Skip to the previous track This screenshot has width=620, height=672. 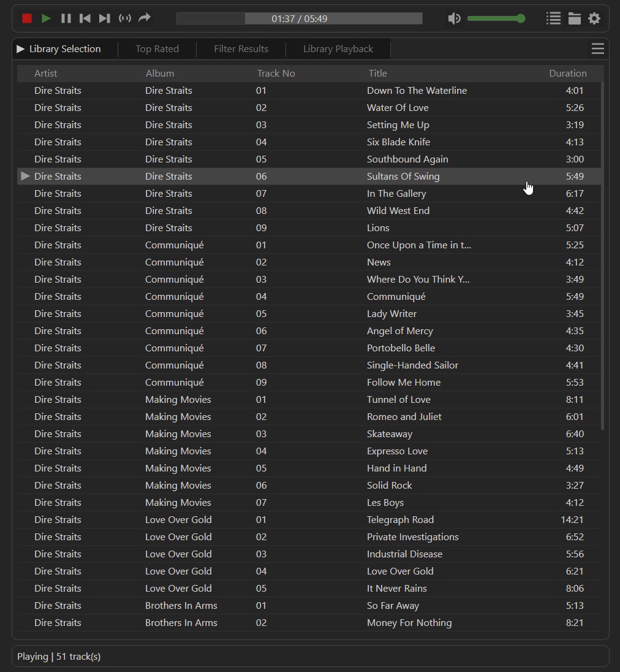tap(85, 18)
